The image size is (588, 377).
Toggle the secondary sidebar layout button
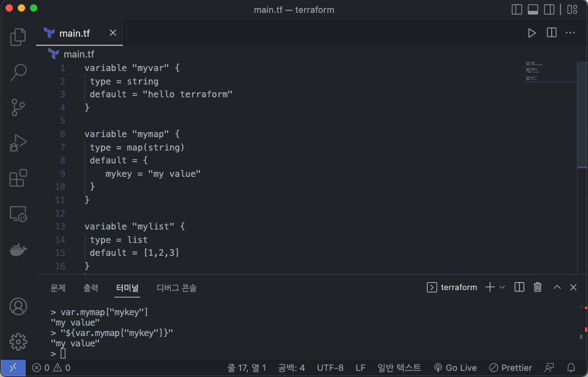click(549, 9)
